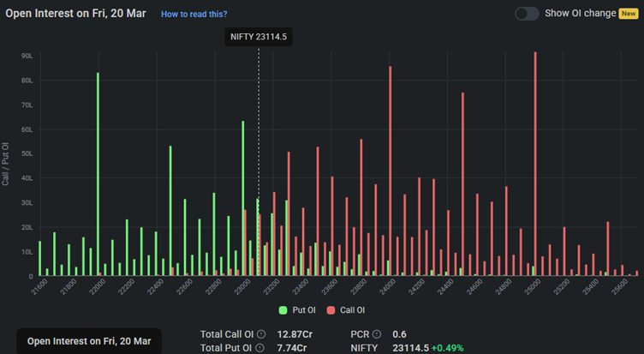
Task: Click info icon next to PCR
Action: click(x=376, y=333)
